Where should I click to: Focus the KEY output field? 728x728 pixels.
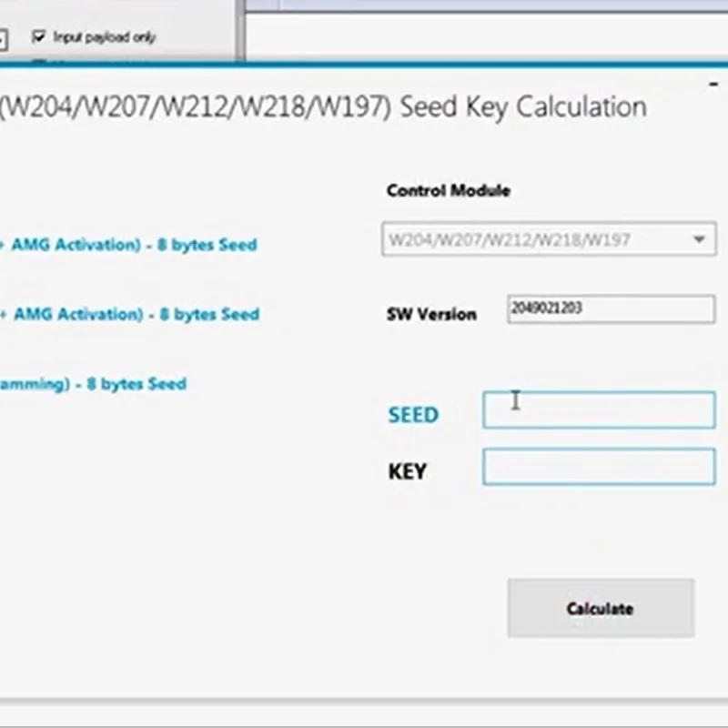click(x=599, y=467)
